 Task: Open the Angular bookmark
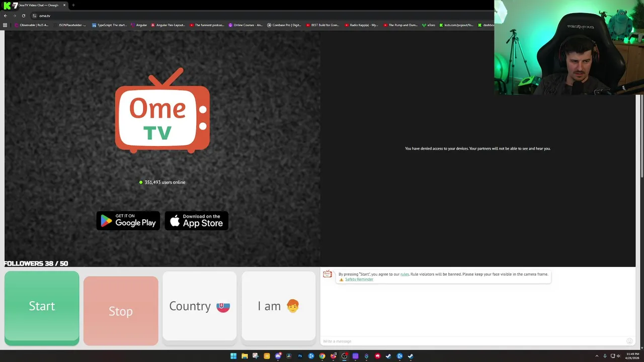pyautogui.click(x=139, y=25)
